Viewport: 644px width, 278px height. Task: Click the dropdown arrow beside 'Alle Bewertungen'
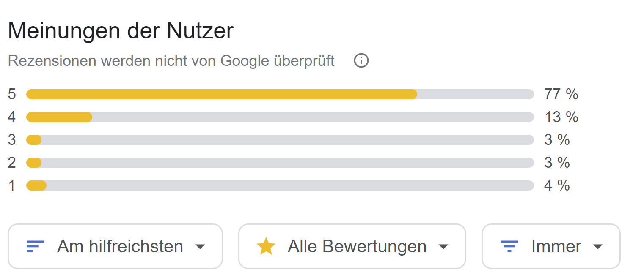[443, 246]
